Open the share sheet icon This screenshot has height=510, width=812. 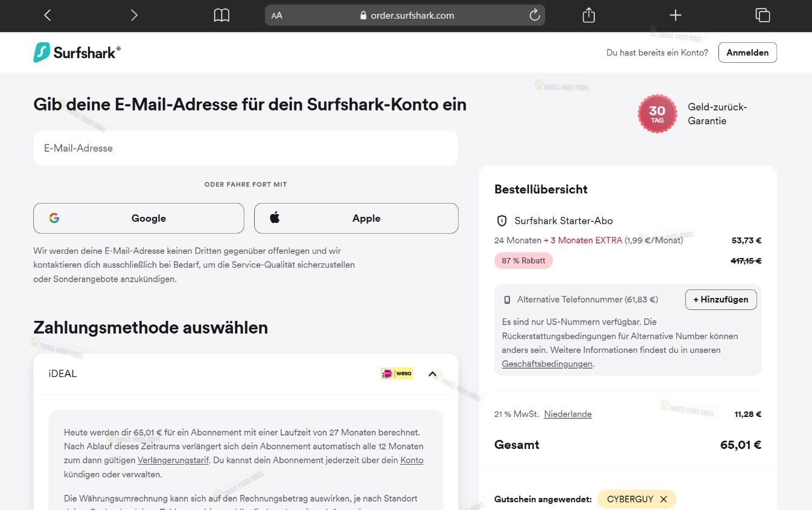pyautogui.click(x=589, y=15)
